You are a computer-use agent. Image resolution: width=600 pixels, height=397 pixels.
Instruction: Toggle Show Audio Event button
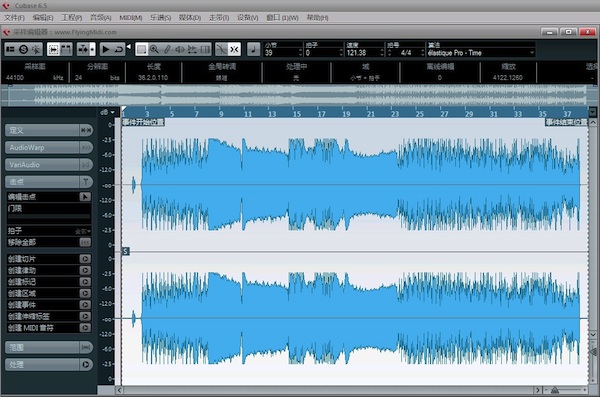[54, 49]
